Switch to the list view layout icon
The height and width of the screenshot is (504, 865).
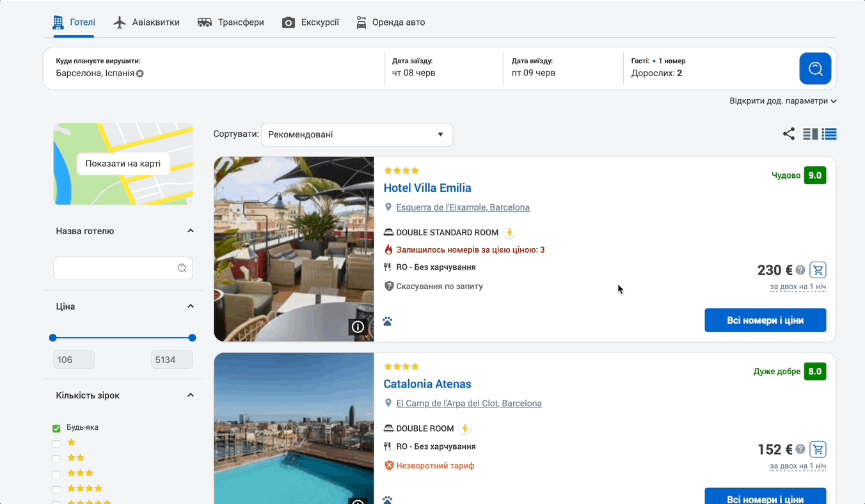click(829, 134)
